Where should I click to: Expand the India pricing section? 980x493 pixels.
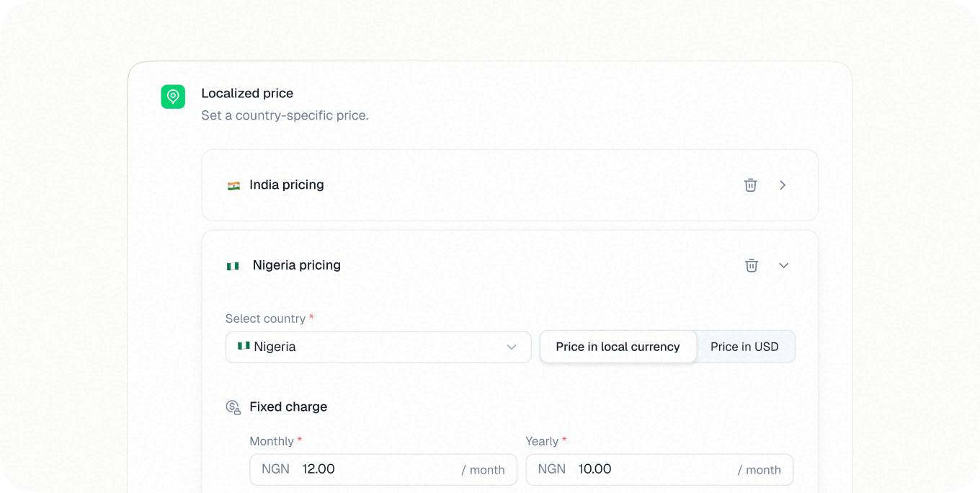tap(783, 185)
